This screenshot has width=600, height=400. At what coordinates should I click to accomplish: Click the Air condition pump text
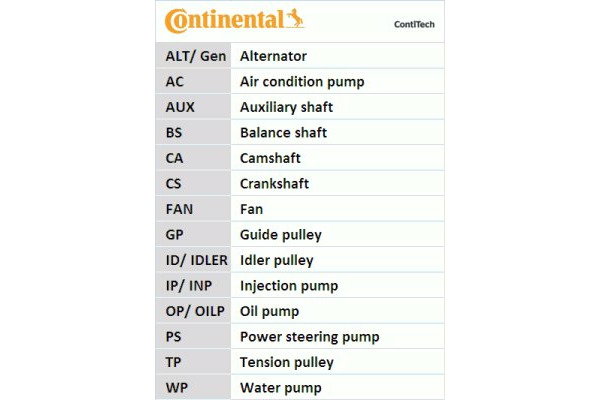(x=302, y=82)
